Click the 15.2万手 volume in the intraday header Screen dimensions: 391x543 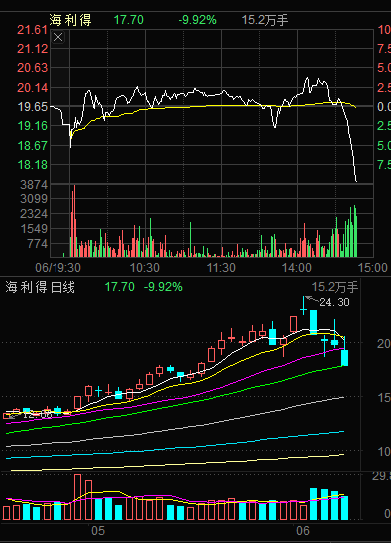pyautogui.click(x=265, y=20)
